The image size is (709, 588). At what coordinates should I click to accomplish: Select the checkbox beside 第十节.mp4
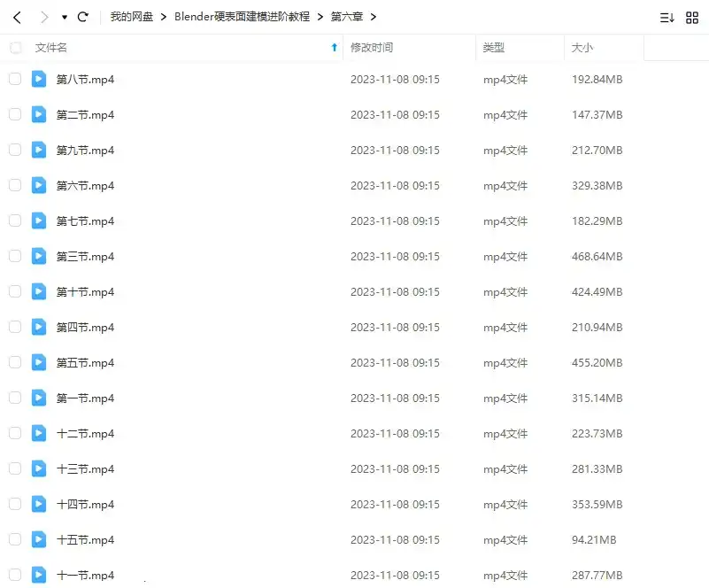(15, 291)
